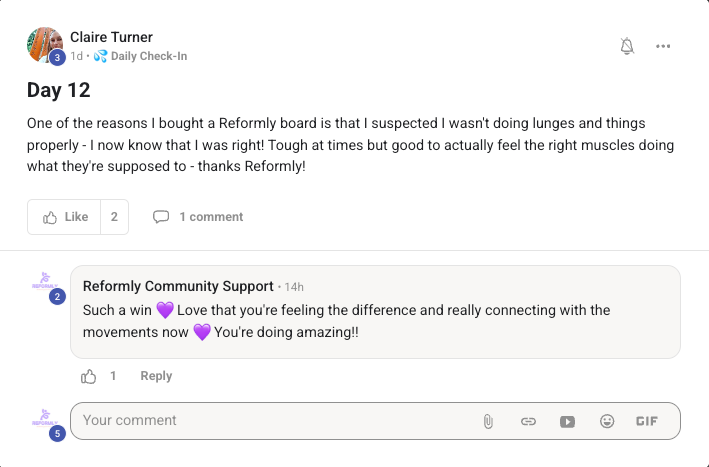The width and height of the screenshot is (709, 467).
Task: Open Reformly Community Support commenter avatar
Action: [45, 281]
